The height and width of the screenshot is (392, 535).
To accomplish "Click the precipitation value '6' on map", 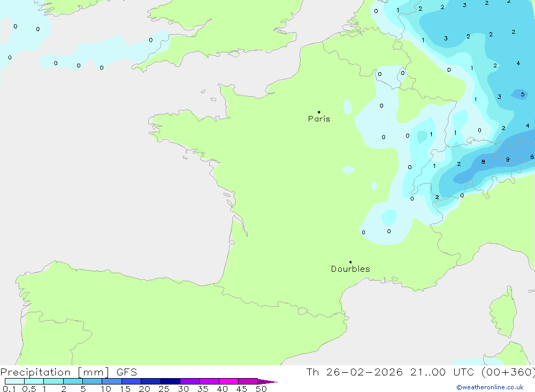I will click(x=532, y=157).
